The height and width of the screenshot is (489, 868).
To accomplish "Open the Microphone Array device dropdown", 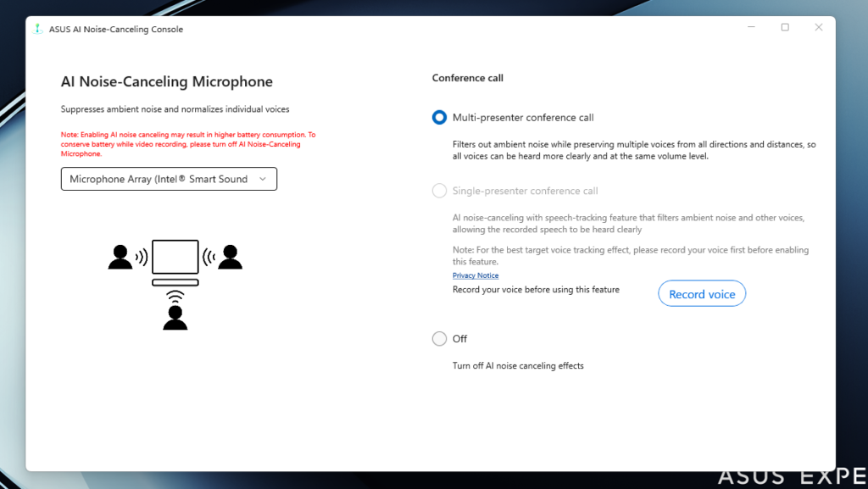I will (169, 179).
